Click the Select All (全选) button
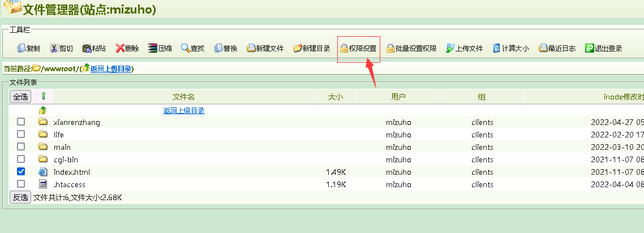The image size is (644, 233). (x=20, y=97)
